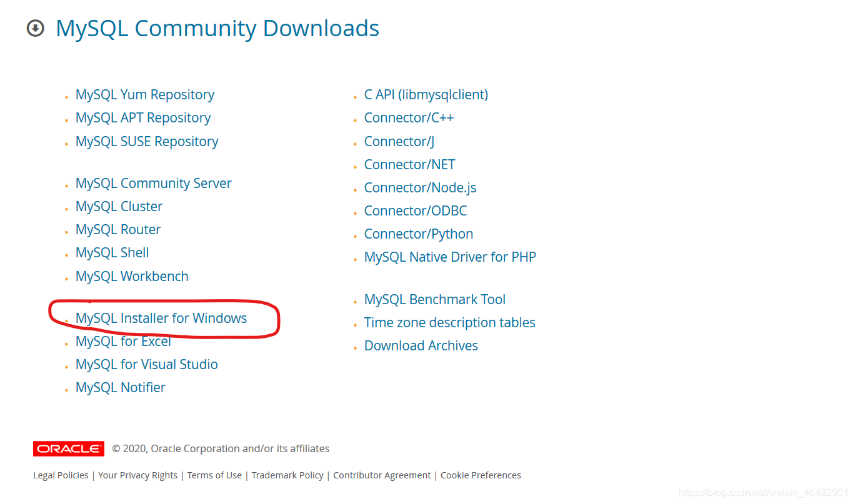Click the Oracle Corporation copyright text
This screenshot has height=504, width=853.
coord(221,448)
